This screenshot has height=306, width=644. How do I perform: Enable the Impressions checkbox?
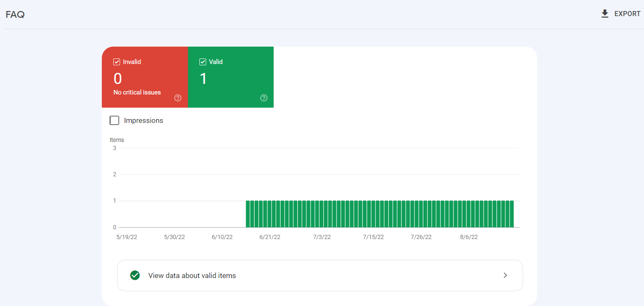tap(114, 120)
